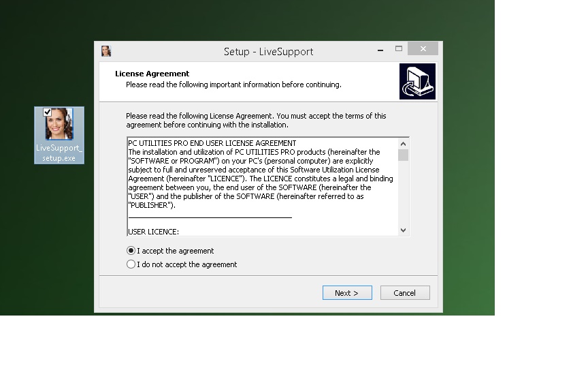This screenshot has width=588, height=368.
Task: Click the "USER LICENCE:" line in the license text
Action: point(153,232)
